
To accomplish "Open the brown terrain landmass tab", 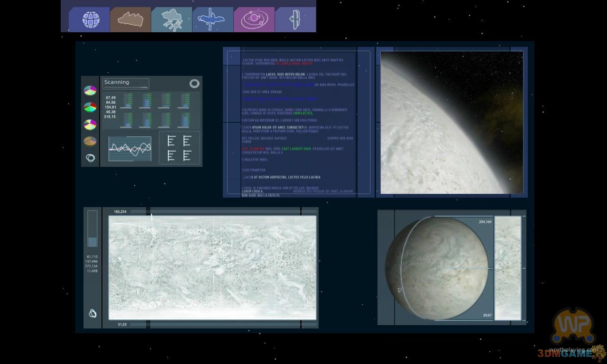I will click(130, 20).
